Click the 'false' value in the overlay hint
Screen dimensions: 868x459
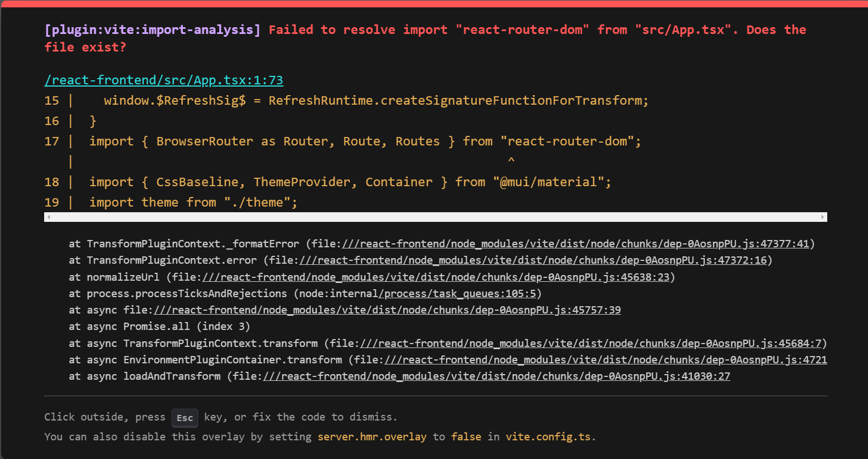point(466,437)
